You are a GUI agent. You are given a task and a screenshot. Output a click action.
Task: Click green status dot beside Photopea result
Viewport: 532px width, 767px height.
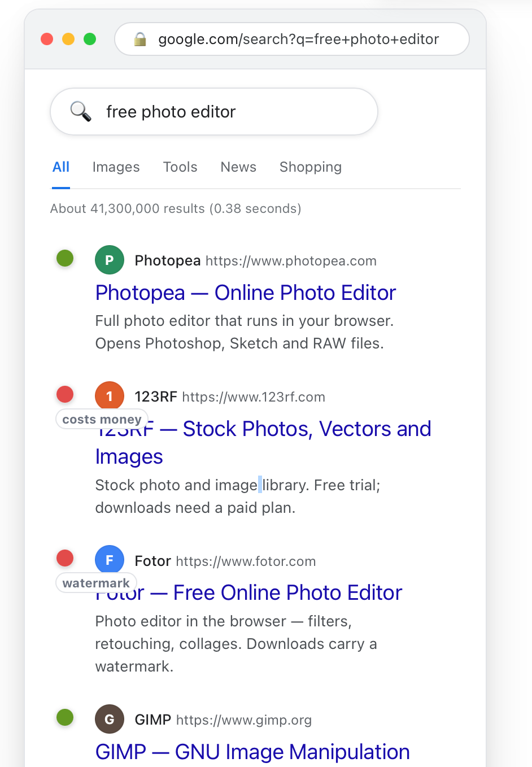pos(65,258)
